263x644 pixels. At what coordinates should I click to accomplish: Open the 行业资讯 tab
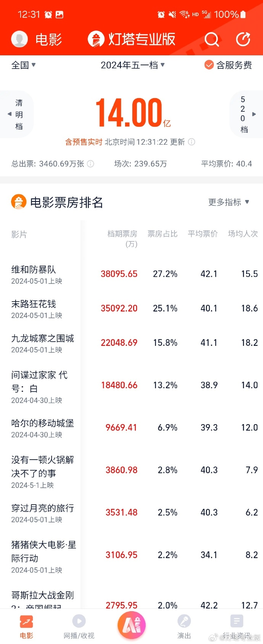point(236,626)
